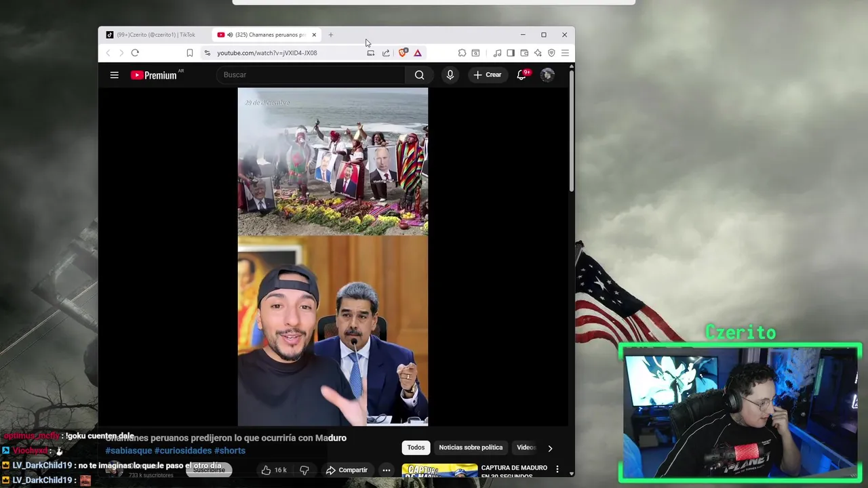Click the tab search icon in browser toolbar
Screen dimensions: 868x488
(475, 53)
